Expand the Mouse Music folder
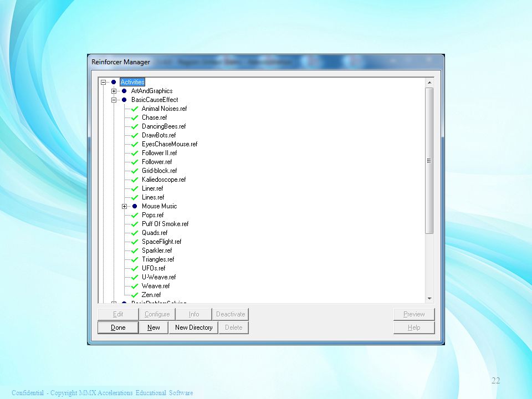 point(125,206)
